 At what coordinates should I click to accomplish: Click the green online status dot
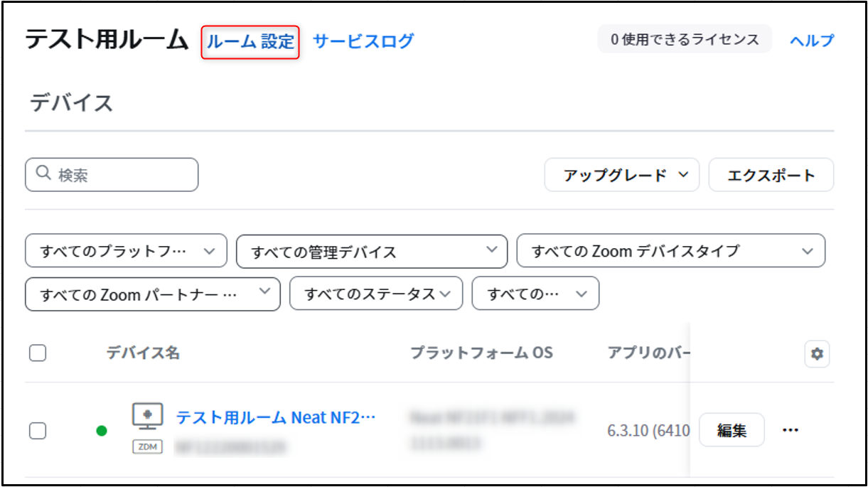[x=102, y=430]
